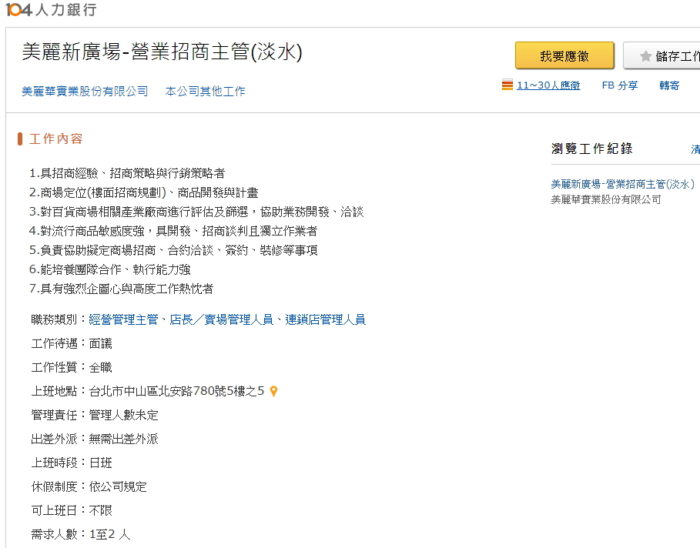Open the 連鎖店管理人員 category link
The width and height of the screenshot is (700, 548).
click(x=325, y=320)
